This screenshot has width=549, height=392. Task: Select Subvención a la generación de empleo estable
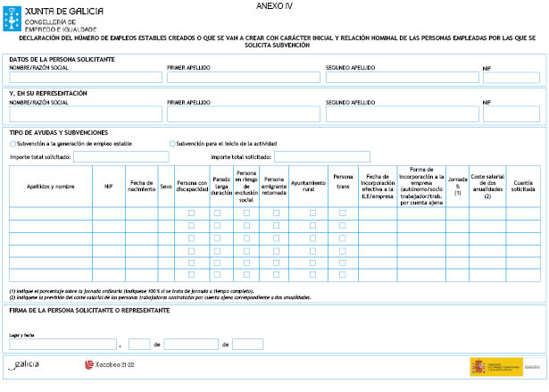(x=12, y=144)
